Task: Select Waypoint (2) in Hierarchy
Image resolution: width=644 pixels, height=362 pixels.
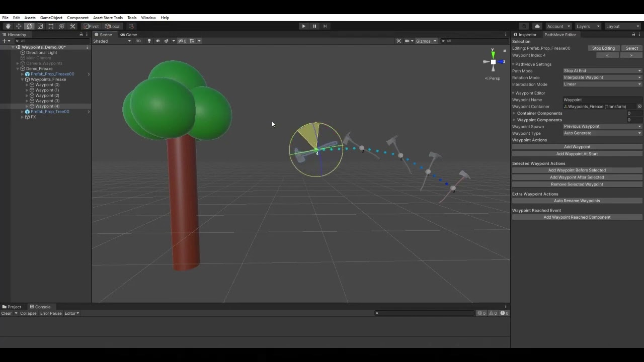Action: coord(47,96)
